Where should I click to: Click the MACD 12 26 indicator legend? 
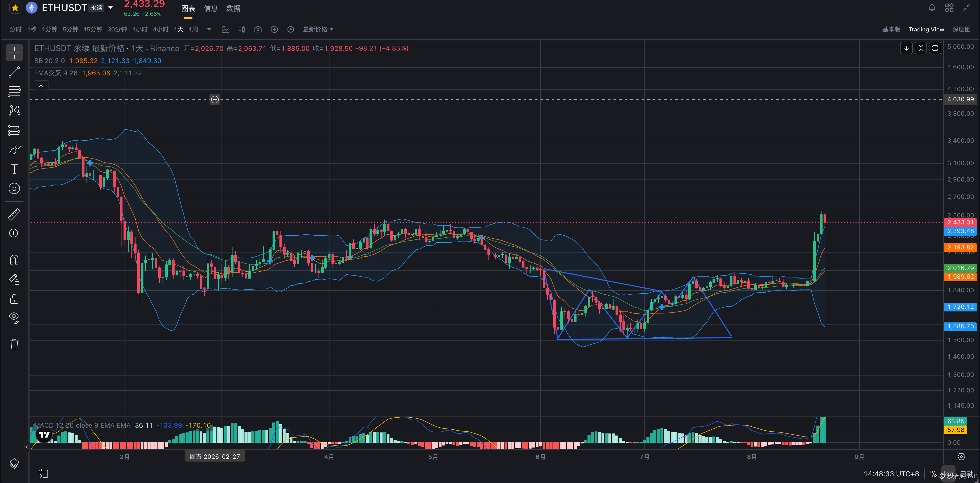click(x=82, y=425)
